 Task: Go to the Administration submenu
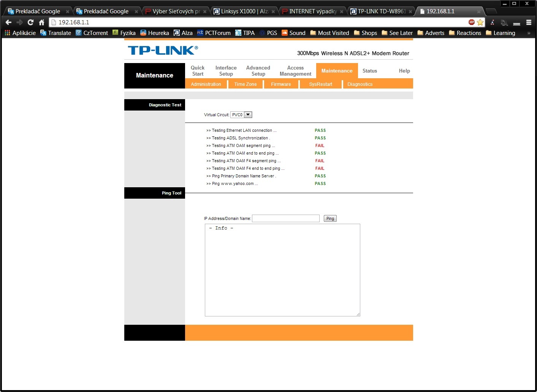(206, 84)
